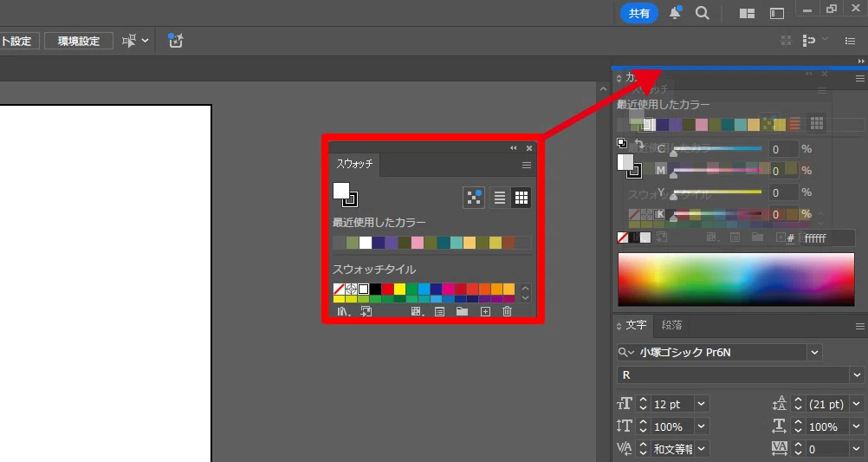The height and width of the screenshot is (462, 868).
Task: Open Swatch Options icon in Swatches panel
Action: [x=439, y=312]
